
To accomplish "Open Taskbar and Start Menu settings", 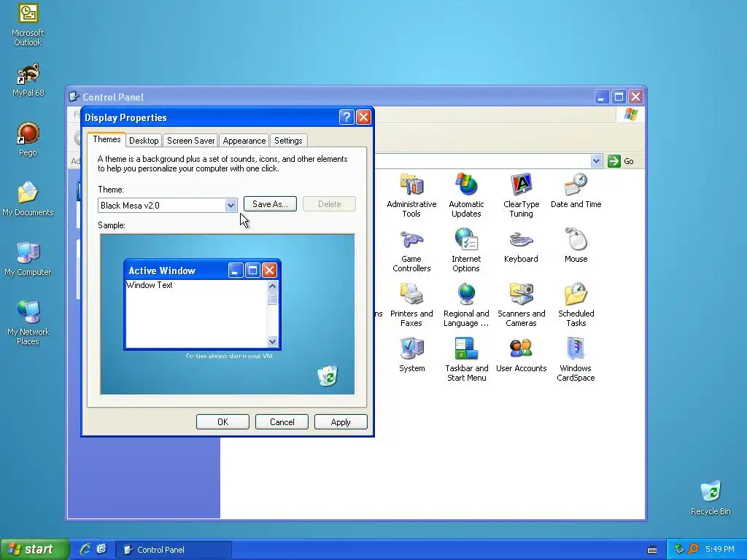I will tap(466, 359).
